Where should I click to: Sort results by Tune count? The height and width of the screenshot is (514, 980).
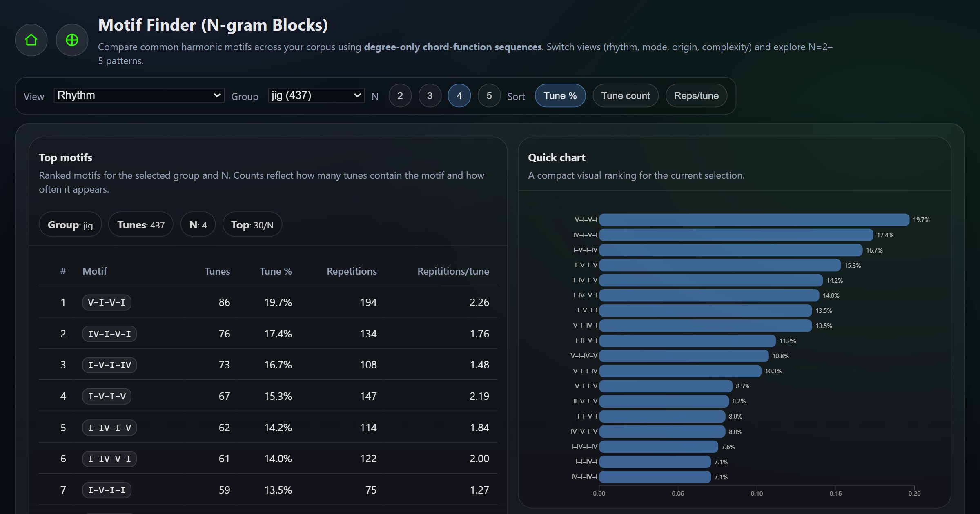click(x=625, y=95)
